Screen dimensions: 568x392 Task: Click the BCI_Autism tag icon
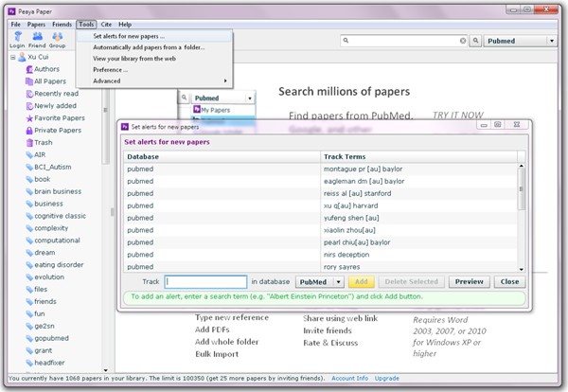(x=29, y=167)
